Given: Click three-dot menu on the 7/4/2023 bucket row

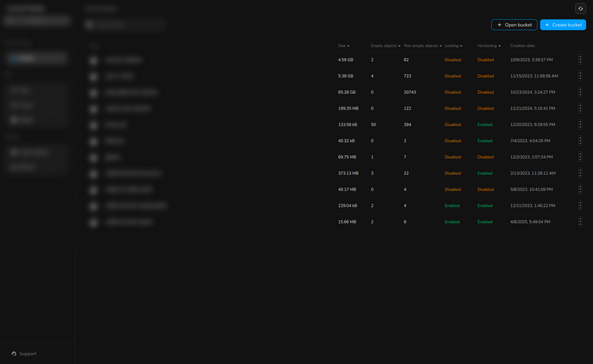Looking at the screenshot, I should tap(580, 141).
